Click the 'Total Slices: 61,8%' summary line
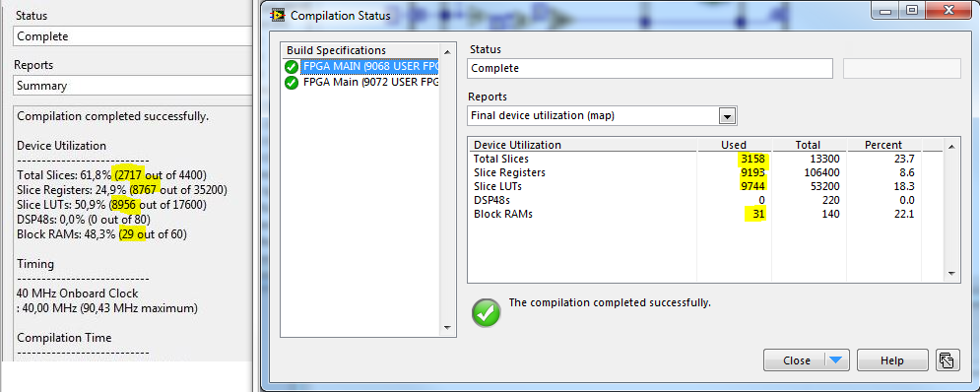 [x=111, y=174]
